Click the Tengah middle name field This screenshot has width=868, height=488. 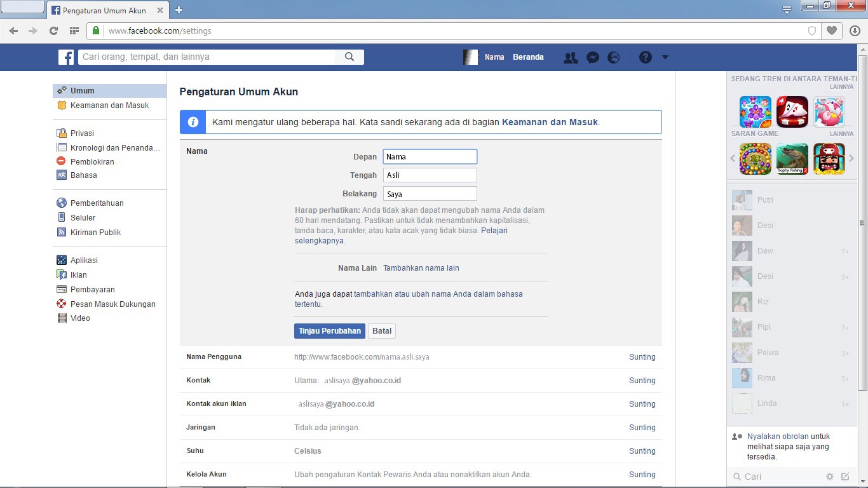pos(430,175)
